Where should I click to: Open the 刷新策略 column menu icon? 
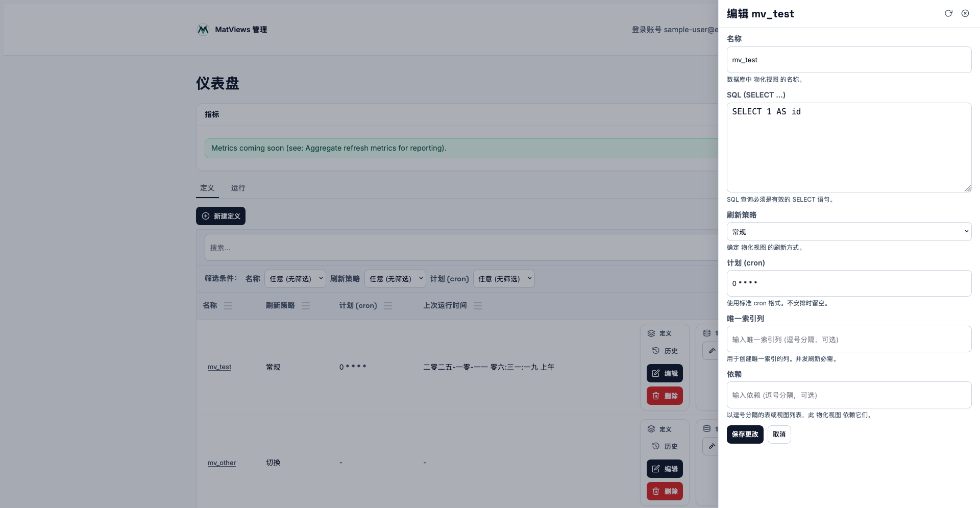coord(306,306)
